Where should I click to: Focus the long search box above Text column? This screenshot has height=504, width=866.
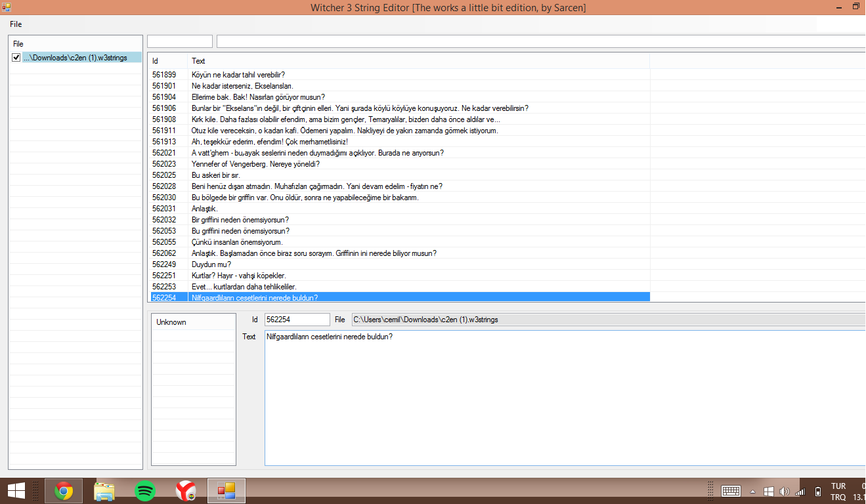tap(541, 41)
